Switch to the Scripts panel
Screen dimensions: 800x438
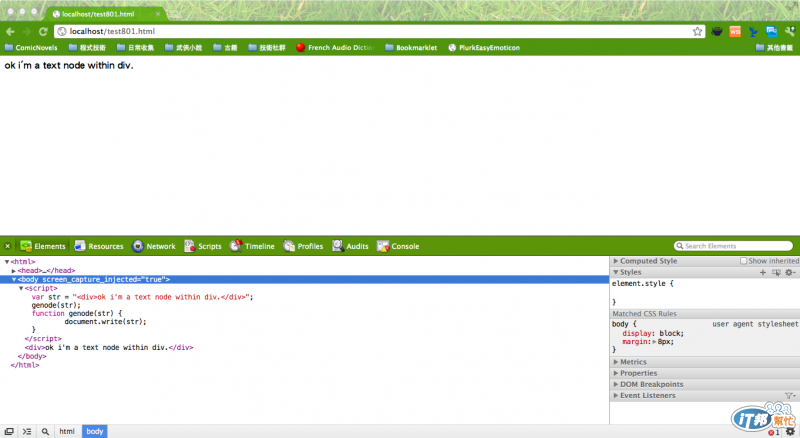pos(203,246)
